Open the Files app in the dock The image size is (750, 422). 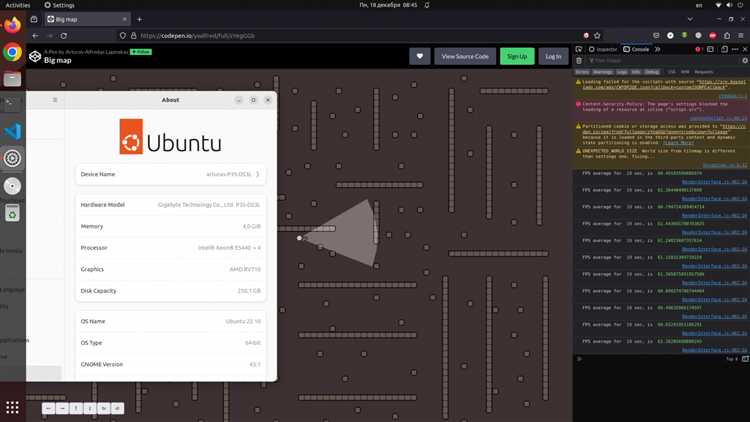[12, 78]
